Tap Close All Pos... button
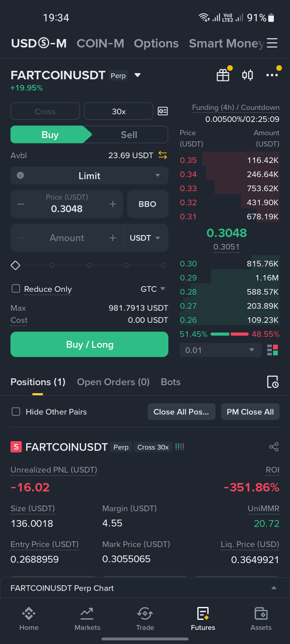 (x=182, y=412)
